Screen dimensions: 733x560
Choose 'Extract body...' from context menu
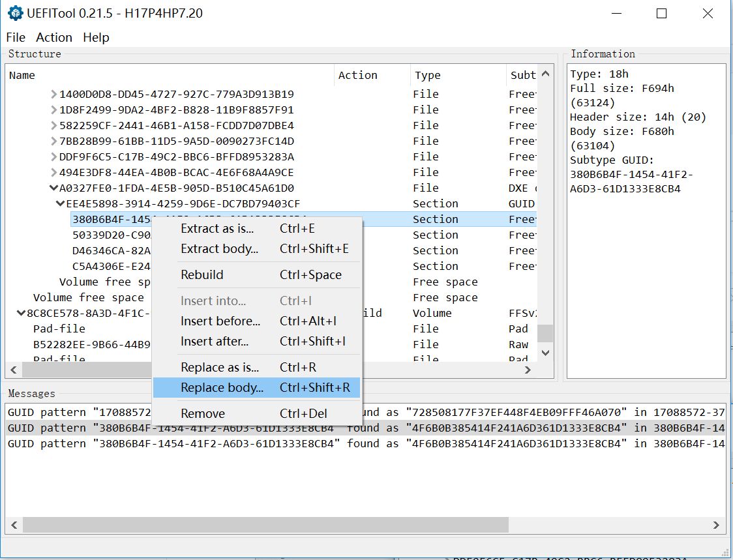256,248
